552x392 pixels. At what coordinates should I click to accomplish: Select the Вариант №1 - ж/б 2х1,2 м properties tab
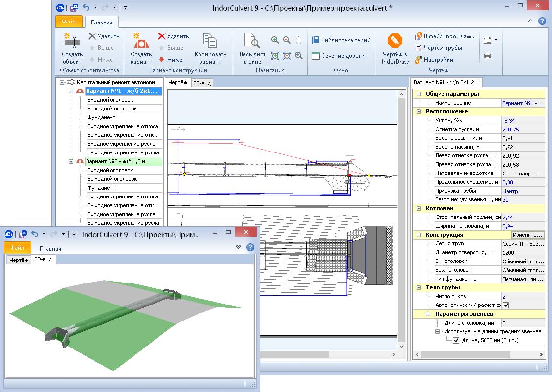coord(446,82)
